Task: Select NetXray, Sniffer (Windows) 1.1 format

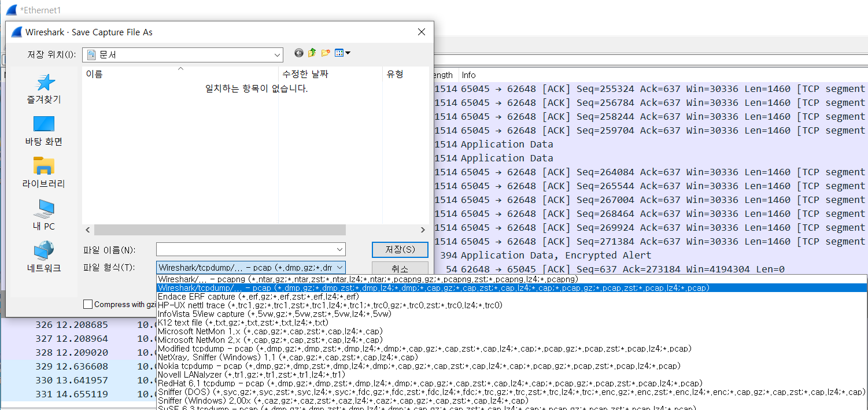Action: point(512,357)
